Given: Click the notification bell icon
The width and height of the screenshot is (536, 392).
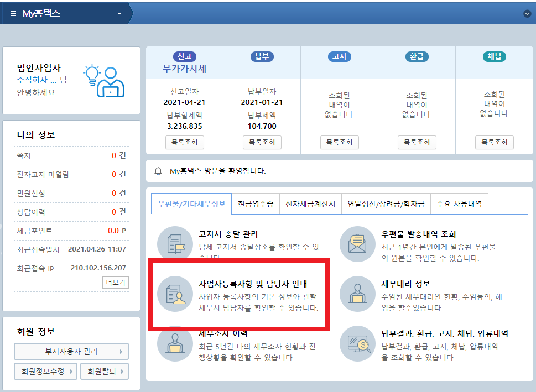Looking at the screenshot, I should point(158,171).
